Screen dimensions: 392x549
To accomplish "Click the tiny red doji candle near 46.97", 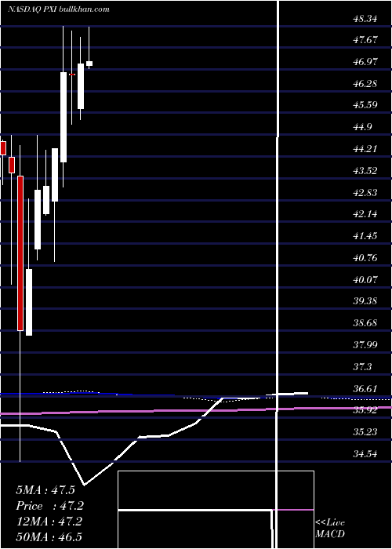I will click(72, 75).
